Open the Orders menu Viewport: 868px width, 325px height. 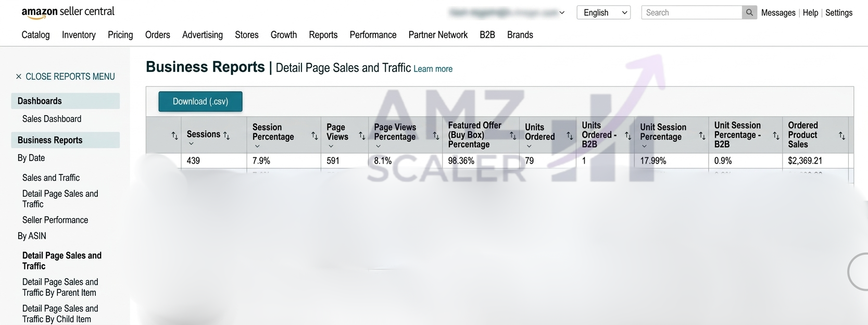pos(158,35)
